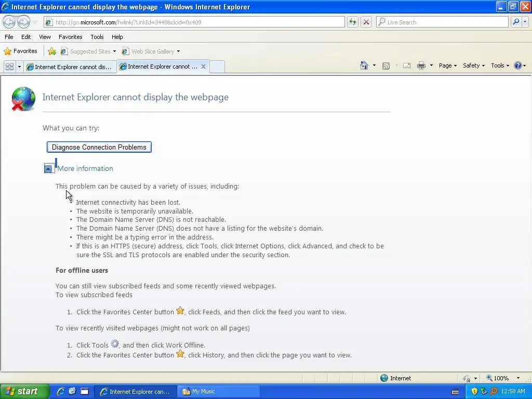The width and height of the screenshot is (532, 399).
Task: Click Diagnose Connection Problems button
Action: pyautogui.click(x=99, y=147)
